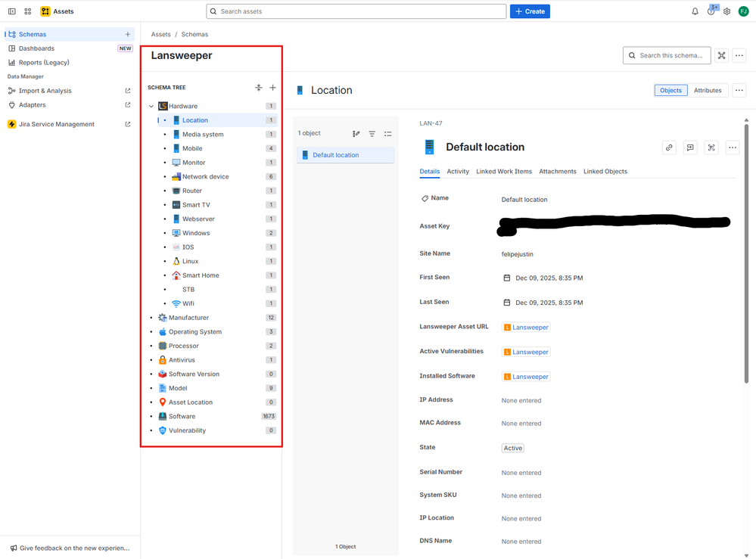Add object type to schema tree

[273, 87]
